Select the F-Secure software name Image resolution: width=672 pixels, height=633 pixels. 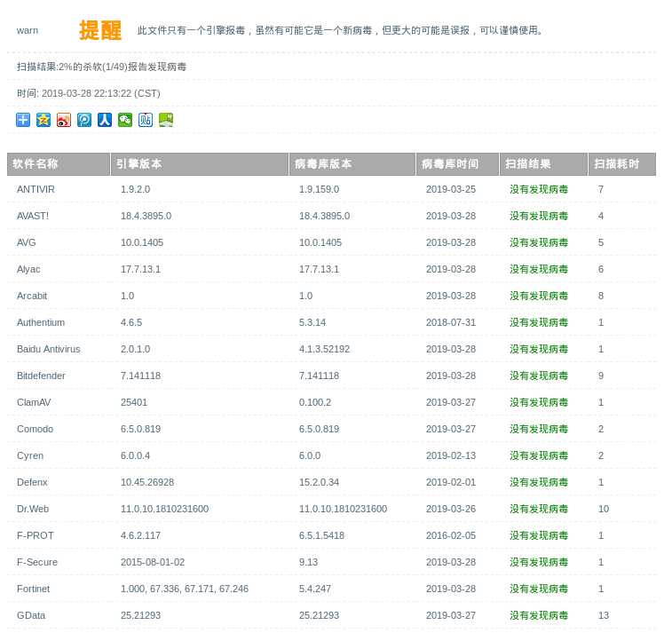tap(37, 561)
